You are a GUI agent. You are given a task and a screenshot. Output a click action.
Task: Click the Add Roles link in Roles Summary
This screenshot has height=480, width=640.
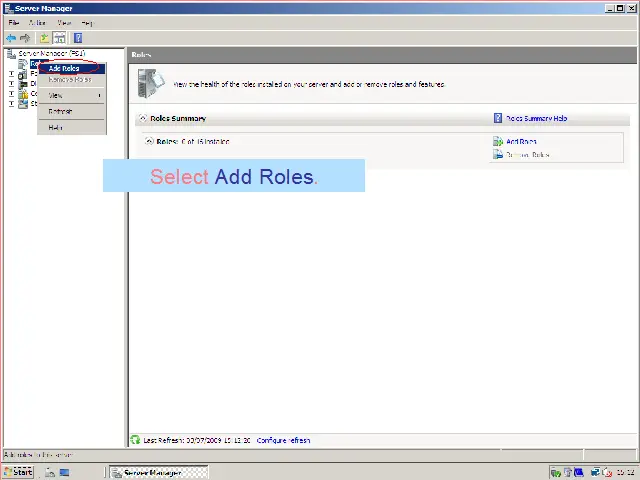(x=521, y=142)
